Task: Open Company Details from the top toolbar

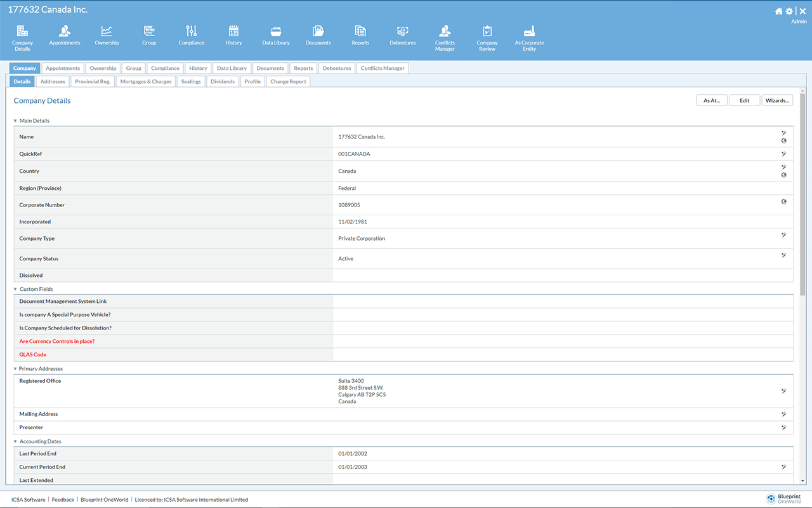Action: pos(22,38)
